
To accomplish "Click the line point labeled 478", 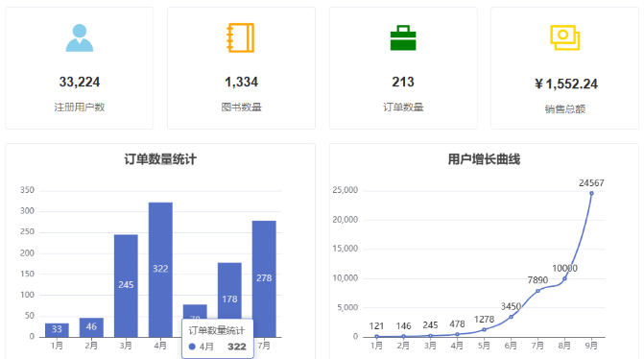I will [457, 334].
